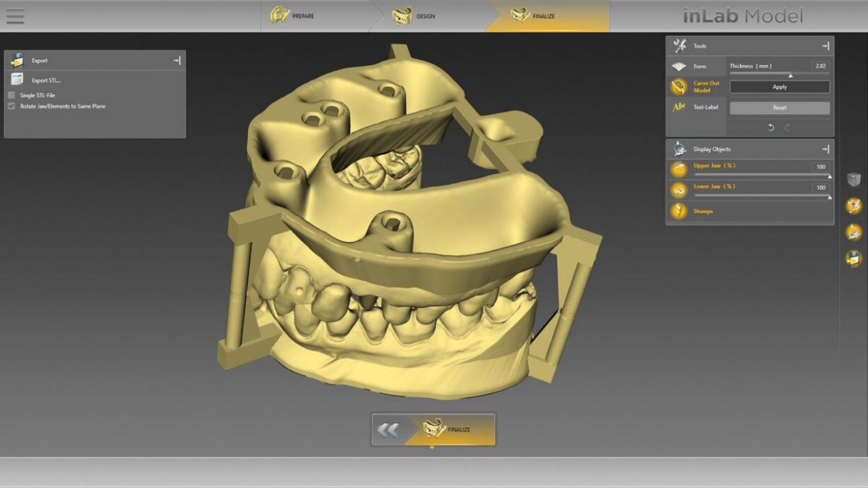Toggle Rotate Jaw/Elements to Same Plane checkbox
868x488 pixels.
[x=12, y=106]
